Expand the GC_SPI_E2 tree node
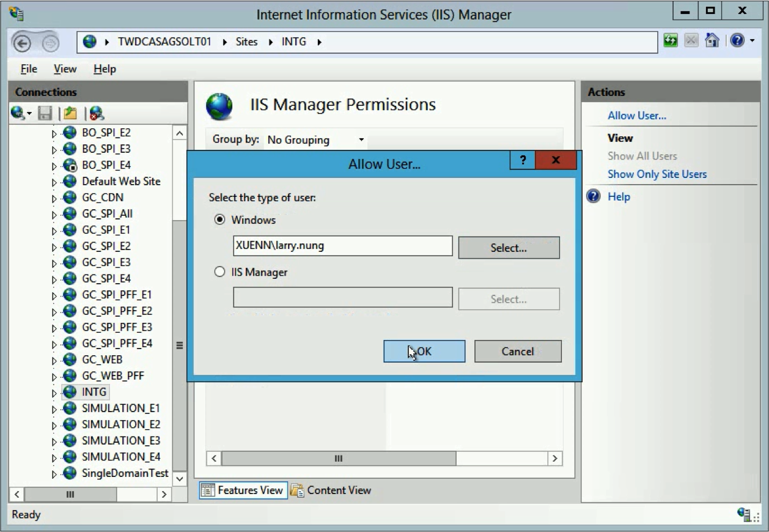The height and width of the screenshot is (532, 769). pos(54,246)
